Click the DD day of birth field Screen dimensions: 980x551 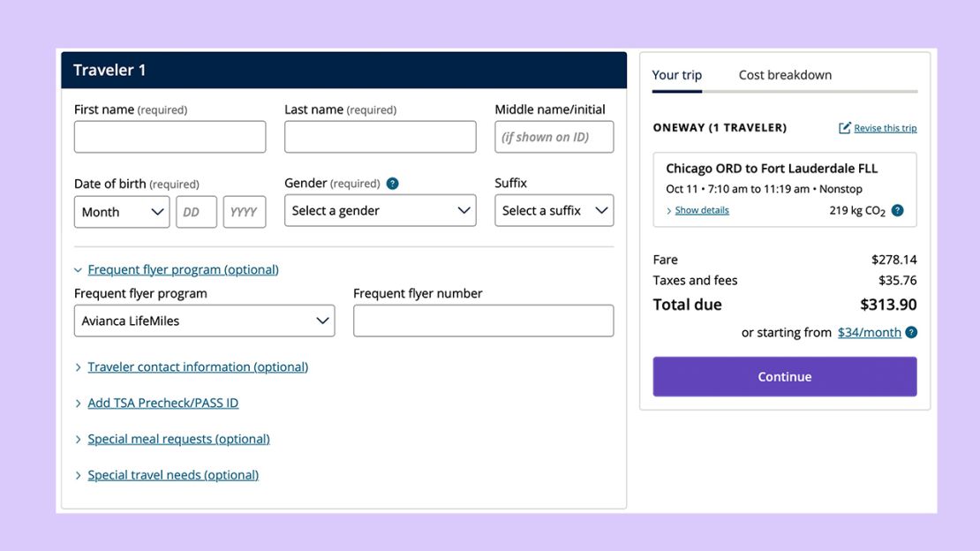[196, 212]
